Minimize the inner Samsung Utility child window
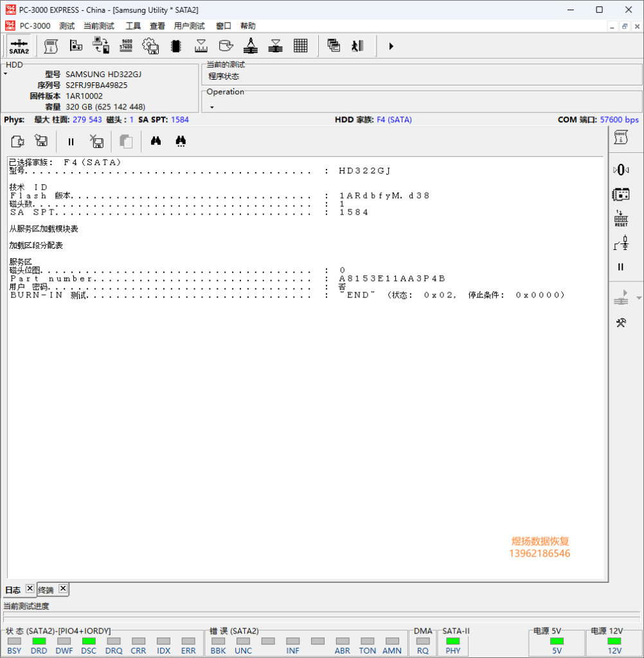This screenshot has height=658, width=644. (x=612, y=26)
